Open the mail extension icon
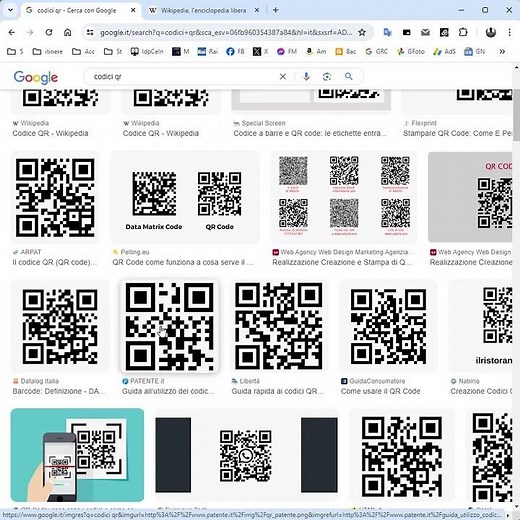 [x=425, y=32]
